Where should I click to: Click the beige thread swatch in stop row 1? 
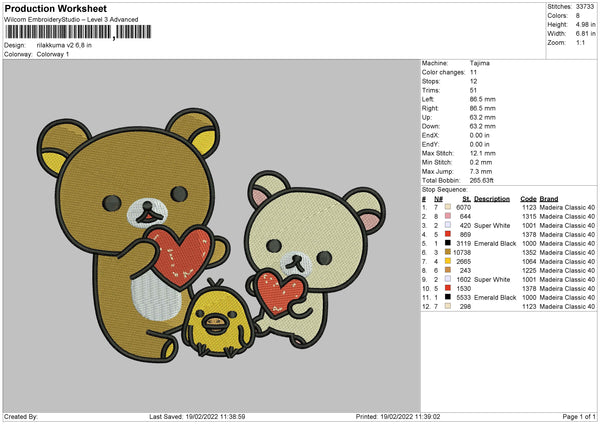pos(448,207)
